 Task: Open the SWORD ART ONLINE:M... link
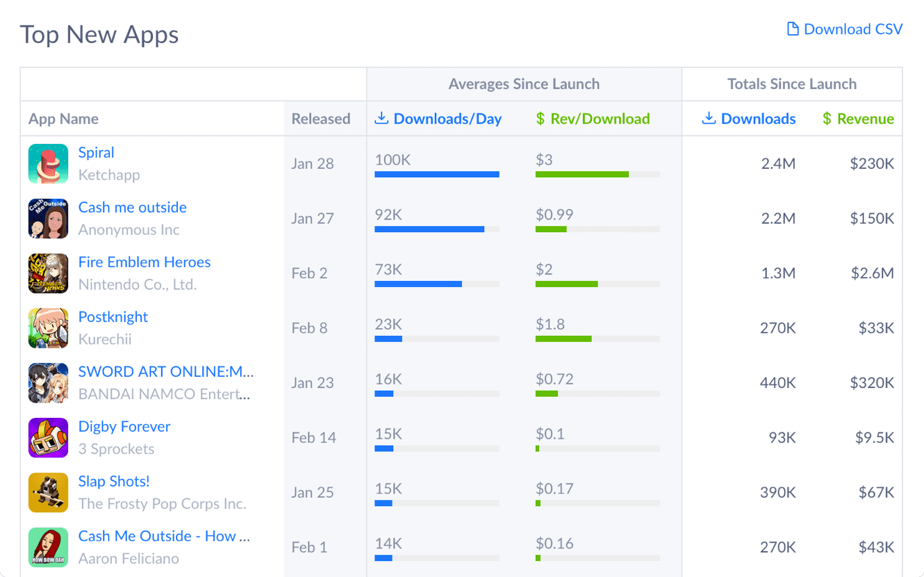[166, 371]
